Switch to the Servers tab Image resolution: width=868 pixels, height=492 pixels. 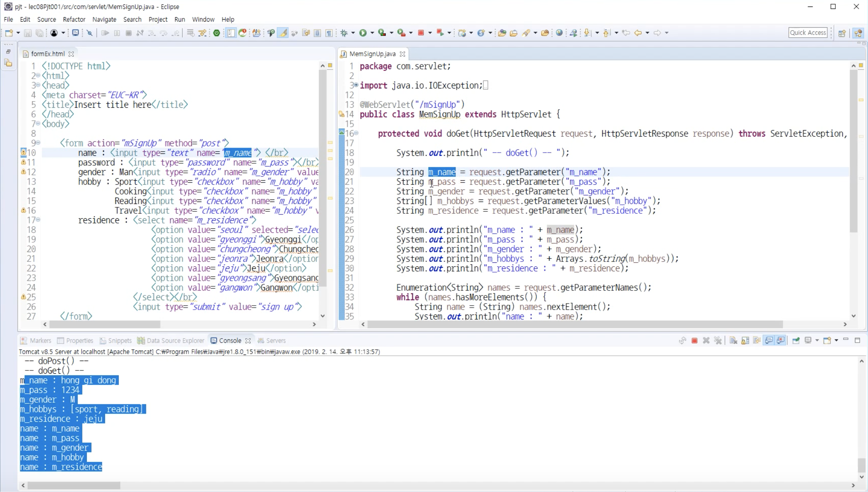(276, 341)
